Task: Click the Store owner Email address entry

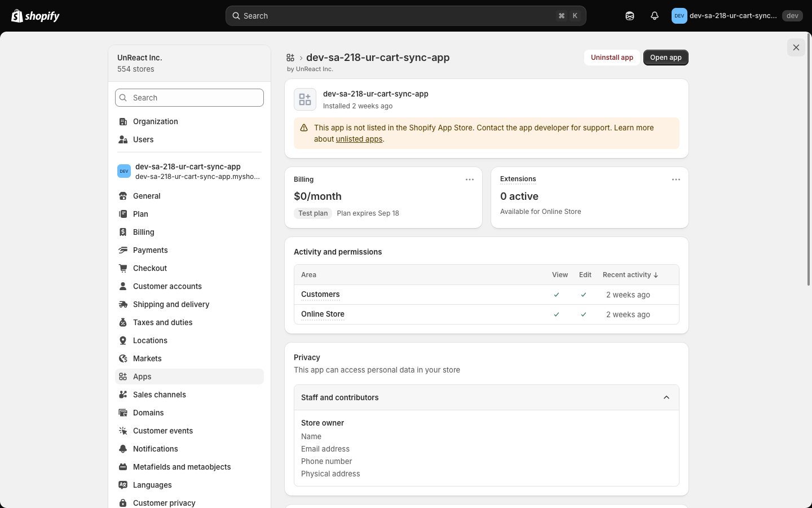Action: (325, 449)
